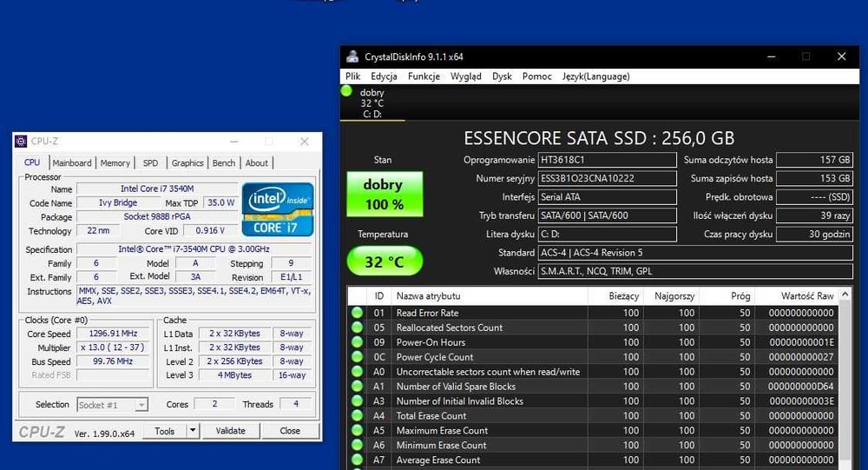Open the Funkcje menu in CrystalDiskInfo
The image size is (868, 470).
(x=424, y=76)
